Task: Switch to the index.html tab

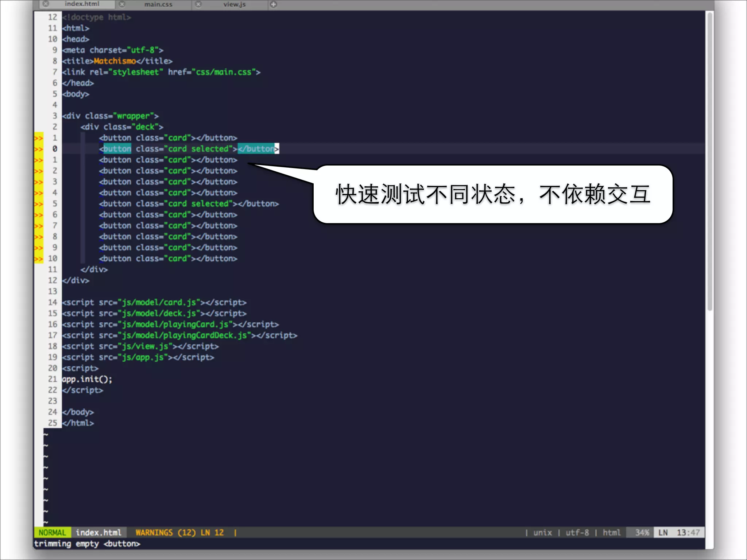Action: tap(82, 4)
